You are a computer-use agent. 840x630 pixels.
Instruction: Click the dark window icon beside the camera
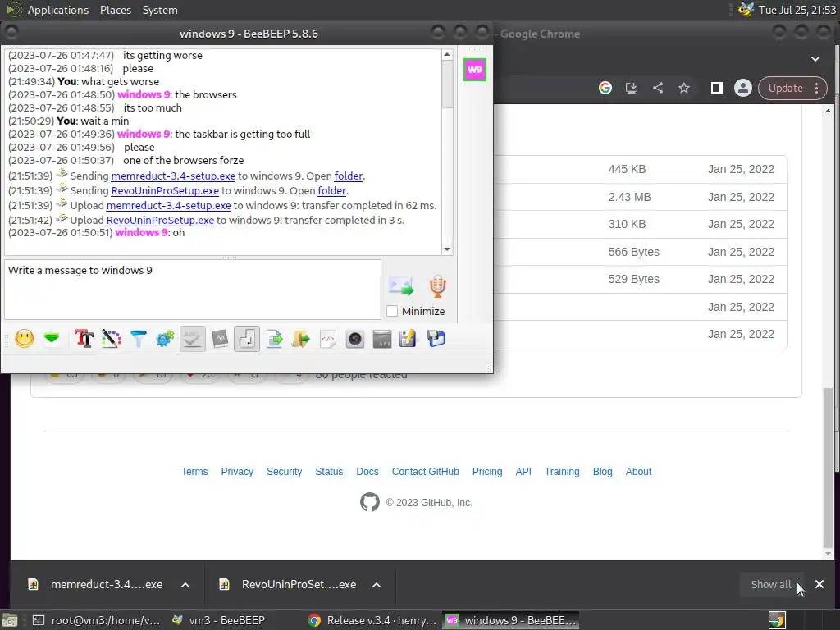382,339
